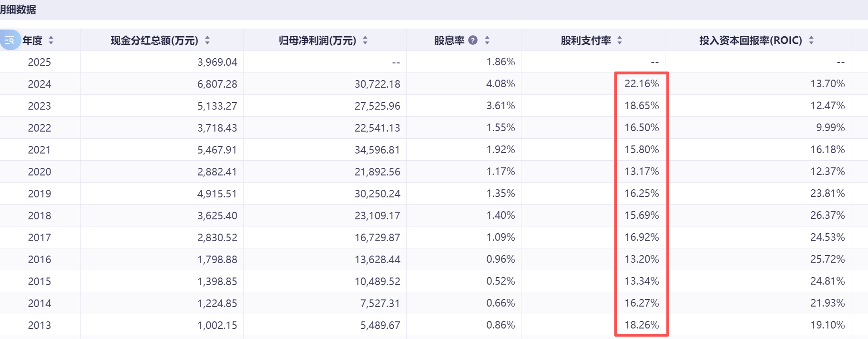This screenshot has width=868, height=339.
Task: Click the sort arrows beside 股息率
Action: coord(487,41)
